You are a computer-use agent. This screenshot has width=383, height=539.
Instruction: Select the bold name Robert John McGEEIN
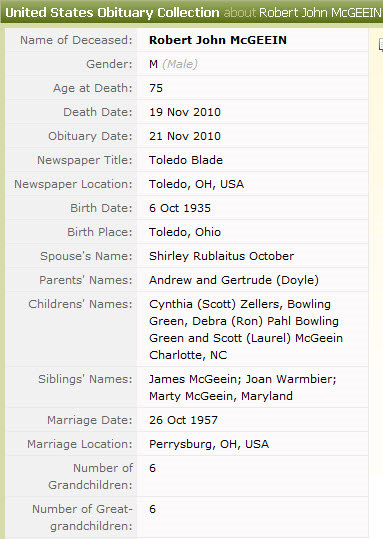click(218, 40)
